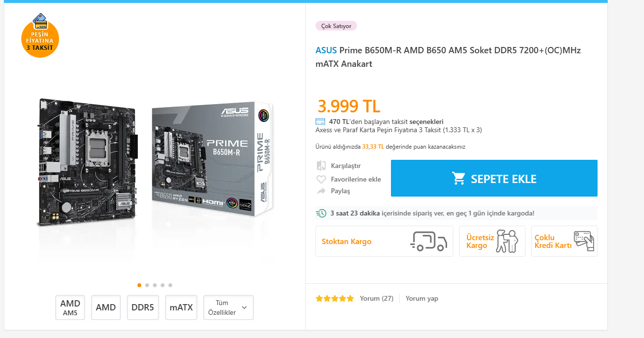This screenshot has height=338, width=644.
Task: Click the heart icon for Favorilerine ekle
Action: [321, 179]
